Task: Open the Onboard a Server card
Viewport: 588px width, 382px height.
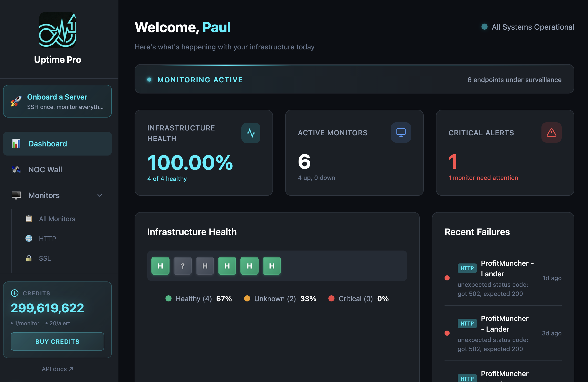Action: click(57, 101)
